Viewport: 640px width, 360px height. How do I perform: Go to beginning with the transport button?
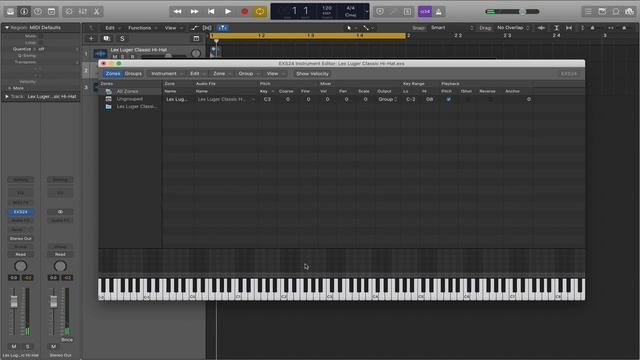click(211, 11)
